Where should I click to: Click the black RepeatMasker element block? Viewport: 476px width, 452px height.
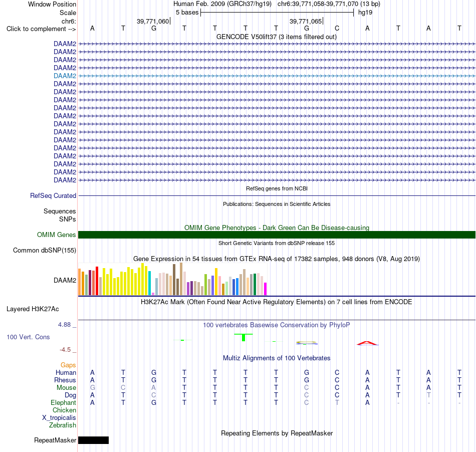pos(94,440)
